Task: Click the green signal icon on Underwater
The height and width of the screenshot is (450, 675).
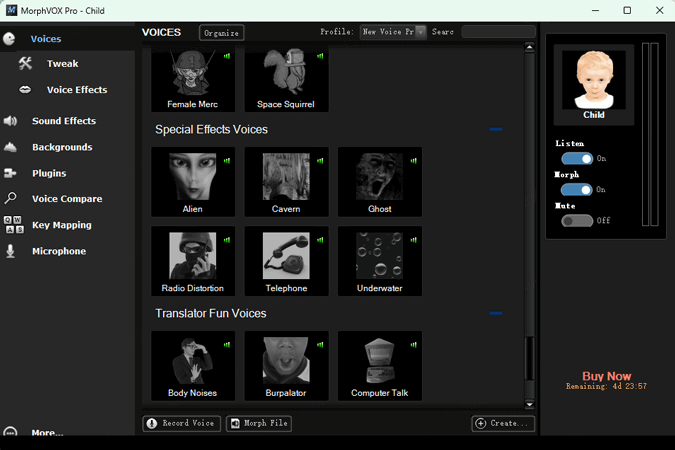Action: tap(414, 240)
